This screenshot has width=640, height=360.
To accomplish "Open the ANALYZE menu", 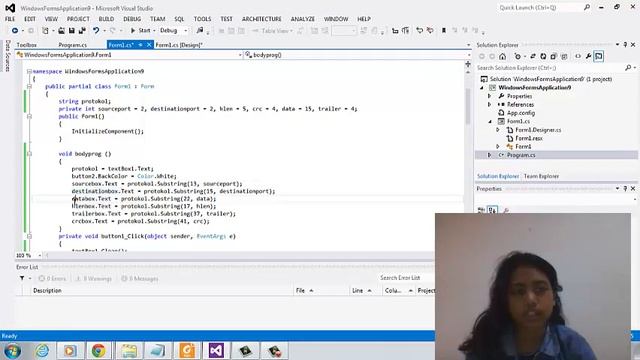I will pos(302,19).
